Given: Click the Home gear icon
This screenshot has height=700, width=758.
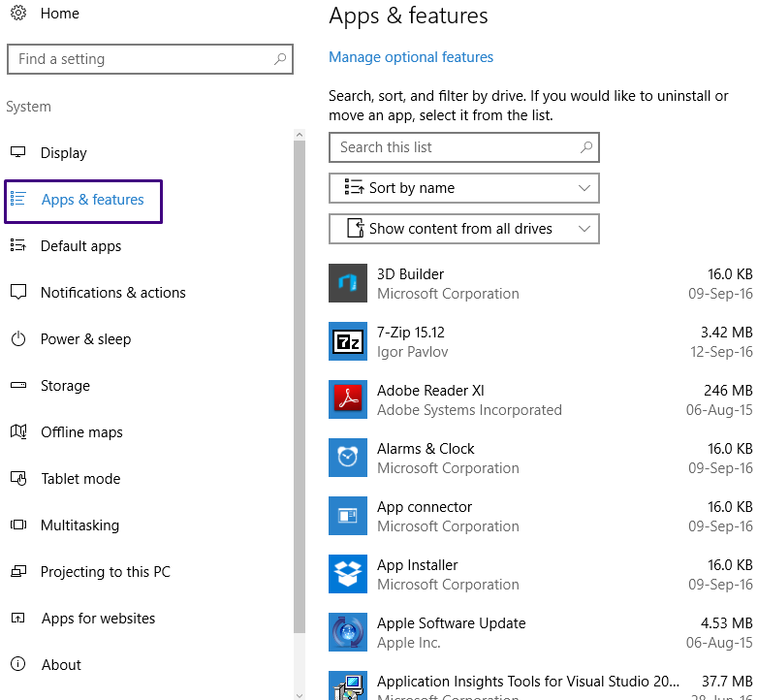Looking at the screenshot, I should (x=18, y=14).
